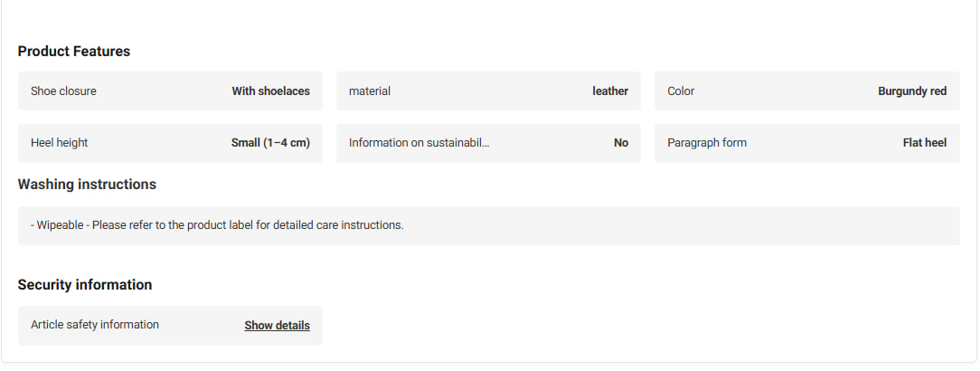Select the Shoe closure feature box
The height and width of the screenshot is (371, 980).
pos(170,90)
